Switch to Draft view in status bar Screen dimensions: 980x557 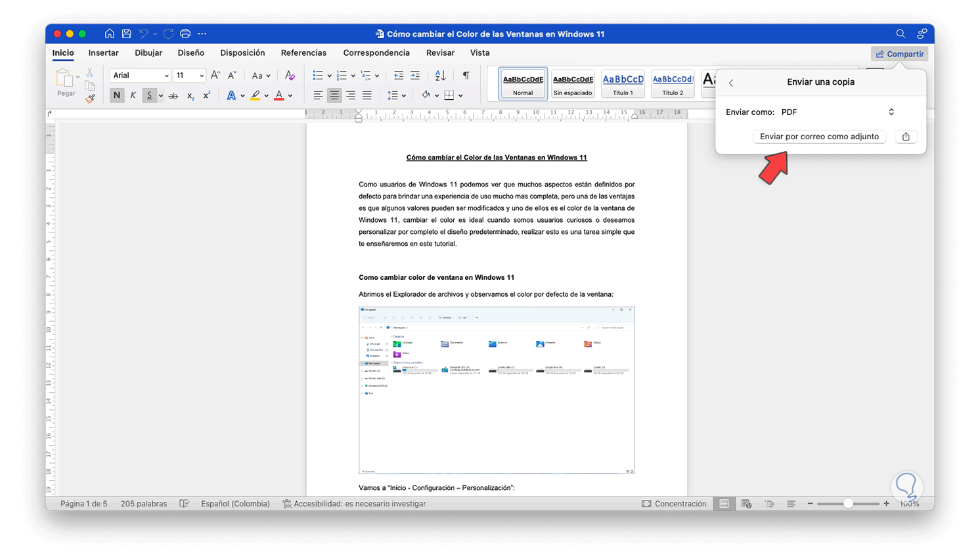click(791, 504)
